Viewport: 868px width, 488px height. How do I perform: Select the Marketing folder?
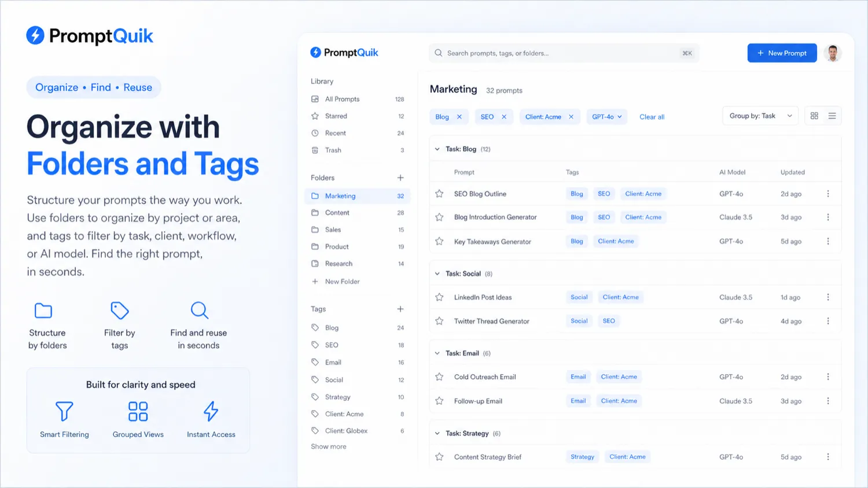point(357,196)
